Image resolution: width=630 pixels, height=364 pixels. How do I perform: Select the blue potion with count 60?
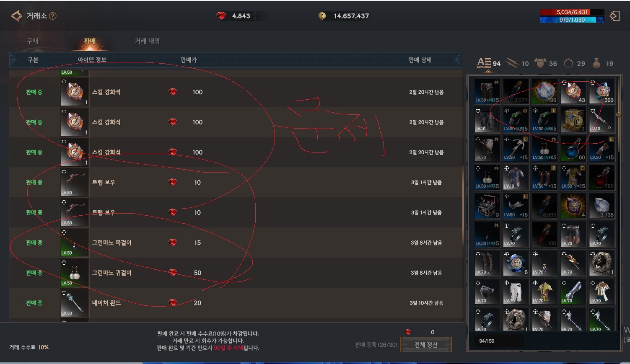pyautogui.click(x=573, y=148)
